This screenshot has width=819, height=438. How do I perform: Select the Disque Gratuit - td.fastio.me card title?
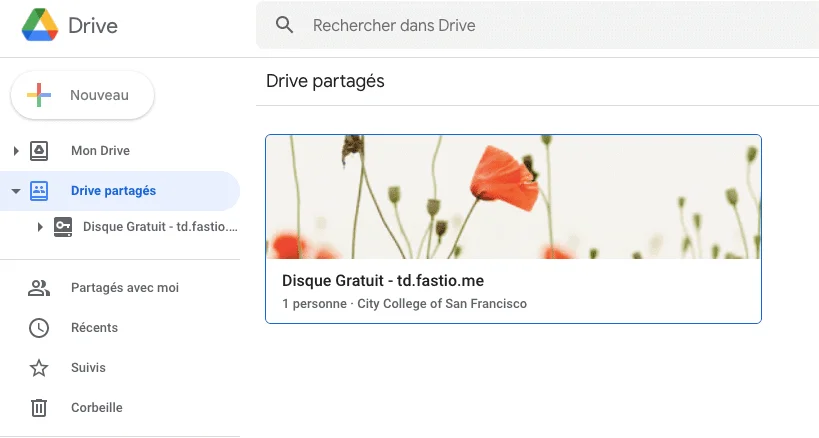(x=383, y=281)
